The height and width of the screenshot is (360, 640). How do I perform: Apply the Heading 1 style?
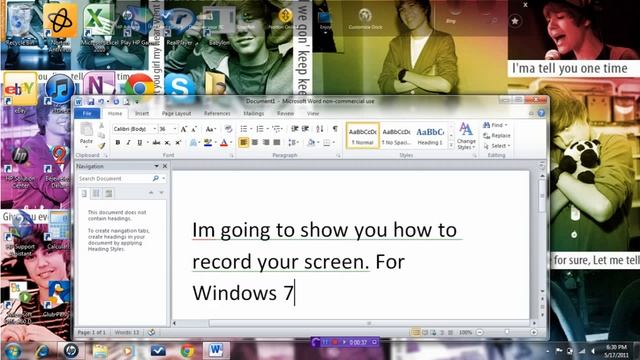430,136
